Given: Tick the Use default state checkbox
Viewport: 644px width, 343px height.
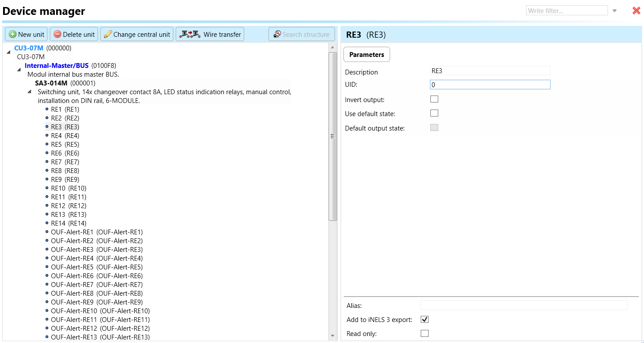Looking at the screenshot, I should pos(434,113).
